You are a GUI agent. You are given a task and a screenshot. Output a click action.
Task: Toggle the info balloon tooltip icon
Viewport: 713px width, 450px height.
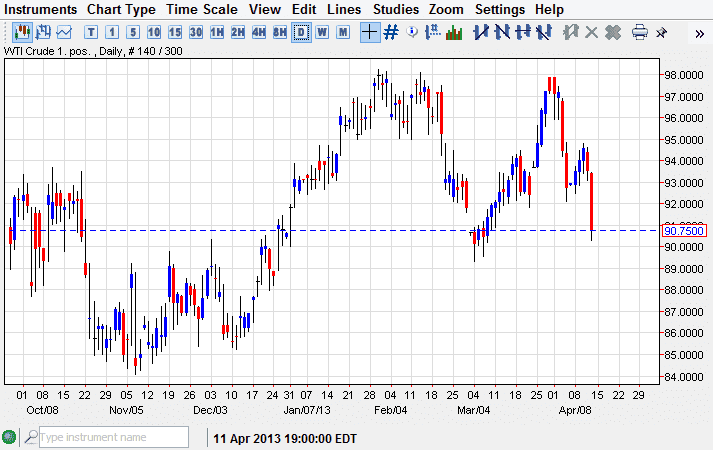tap(412, 32)
